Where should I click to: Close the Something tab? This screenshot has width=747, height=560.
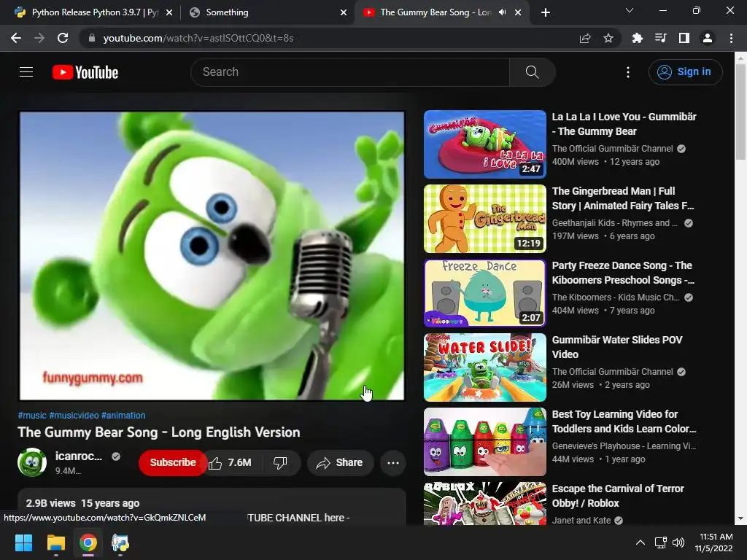[344, 12]
